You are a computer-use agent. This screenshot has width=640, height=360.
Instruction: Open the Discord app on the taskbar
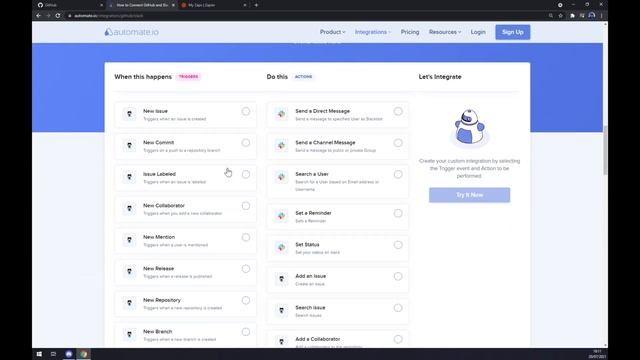pos(69,354)
